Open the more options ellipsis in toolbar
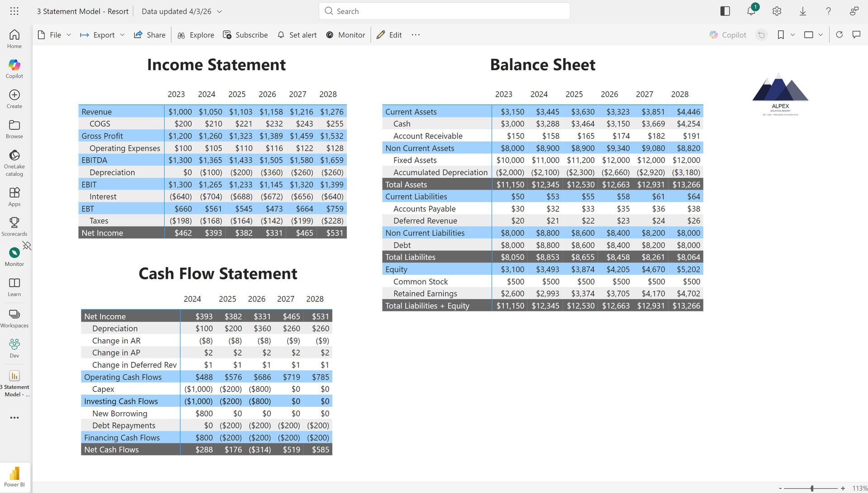The width and height of the screenshot is (868, 493). tap(416, 35)
